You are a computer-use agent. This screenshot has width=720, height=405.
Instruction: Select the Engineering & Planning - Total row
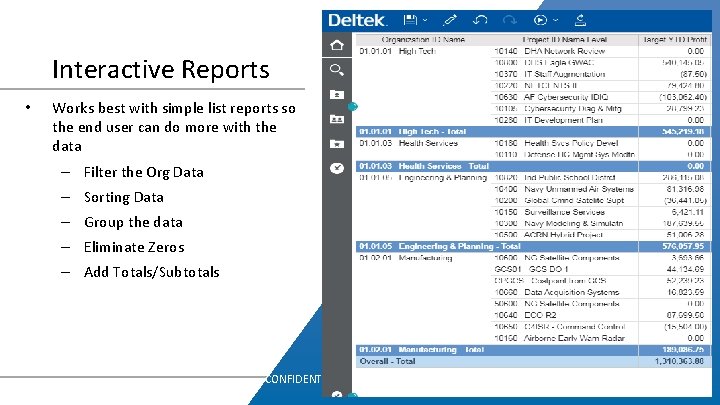pos(533,246)
